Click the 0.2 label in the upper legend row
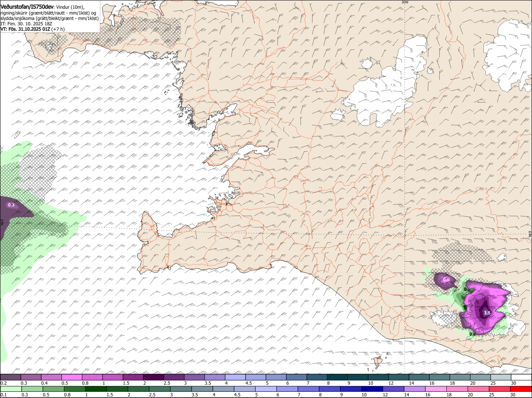The width and height of the screenshot is (532, 398). pyautogui.click(x=3, y=383)
